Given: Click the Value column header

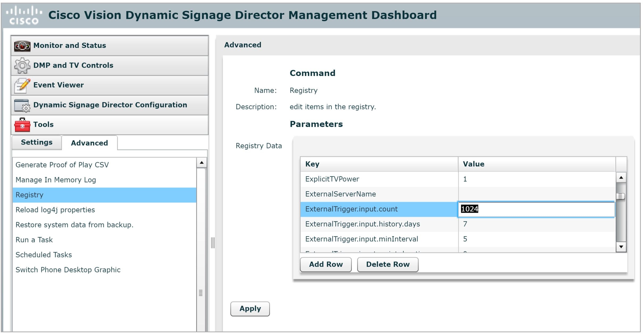Looking at the screenshot, I should (537, 164).
